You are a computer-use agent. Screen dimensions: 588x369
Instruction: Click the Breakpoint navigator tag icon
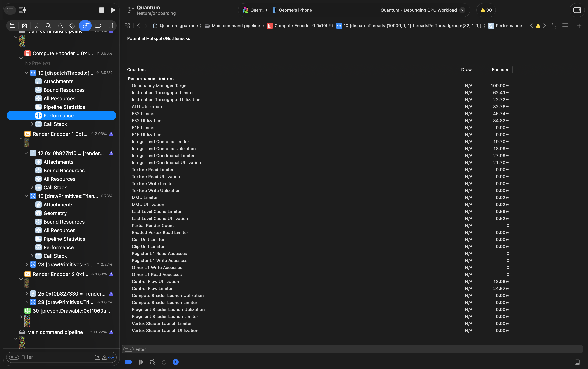(x=98, y=26)
